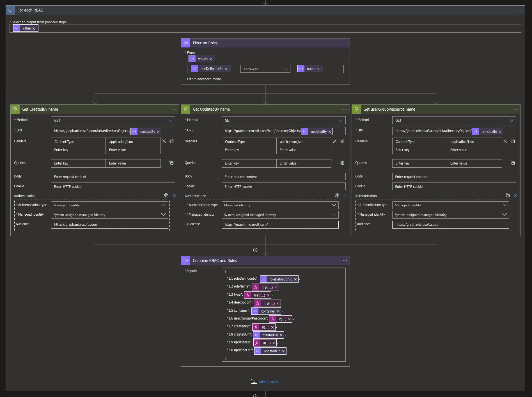Click the Audience field in Get userGroupResource name

point(450,225)
